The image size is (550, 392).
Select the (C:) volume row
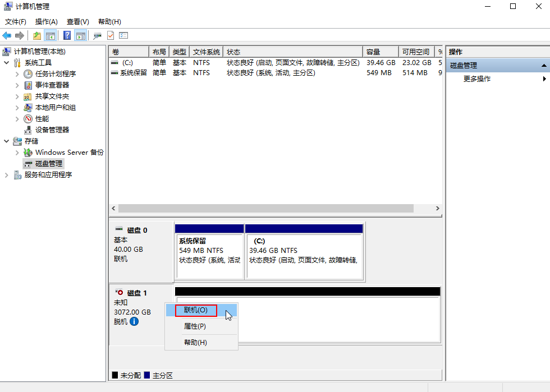click(x=276, y=63)
